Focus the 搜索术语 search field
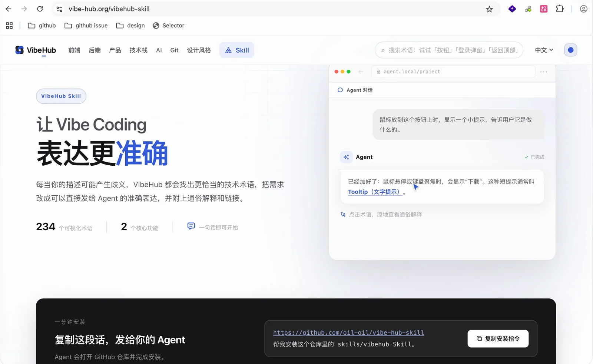 [x=449, y=50]
